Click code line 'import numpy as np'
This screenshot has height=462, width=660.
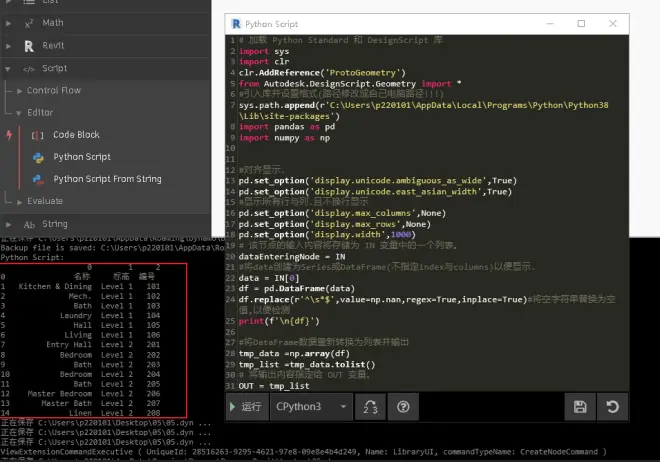click(x=284, y=138)
